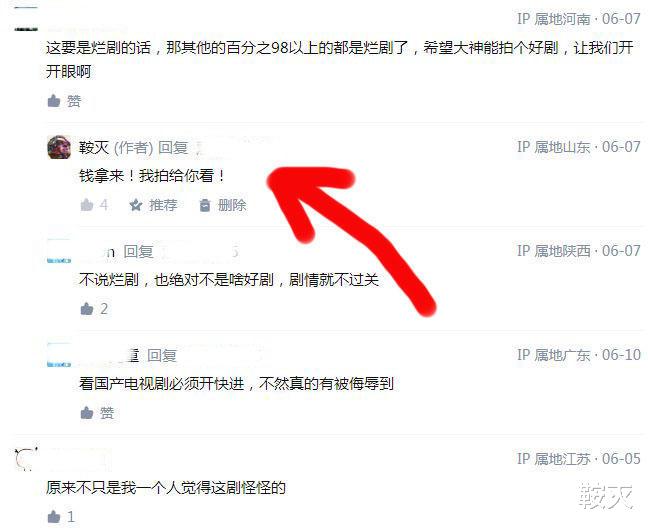Click the trash 删除 icon

(x=205, y=205)
